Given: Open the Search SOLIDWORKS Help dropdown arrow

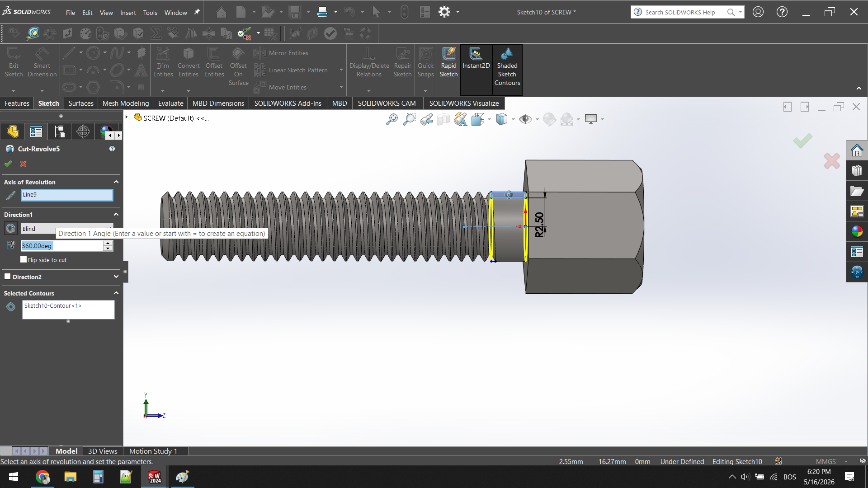Looking at the screenshot, I should click(741, 12).
